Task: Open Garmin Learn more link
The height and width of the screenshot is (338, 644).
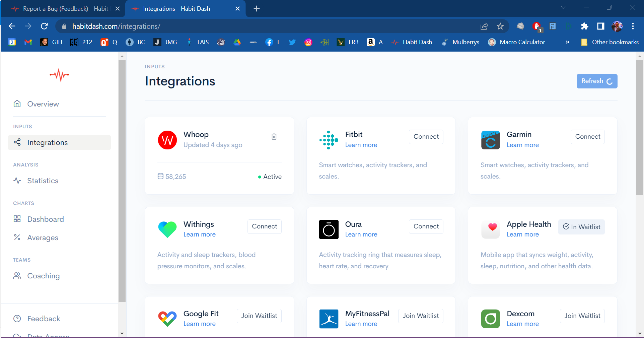Action: click(x=523, y=145)
